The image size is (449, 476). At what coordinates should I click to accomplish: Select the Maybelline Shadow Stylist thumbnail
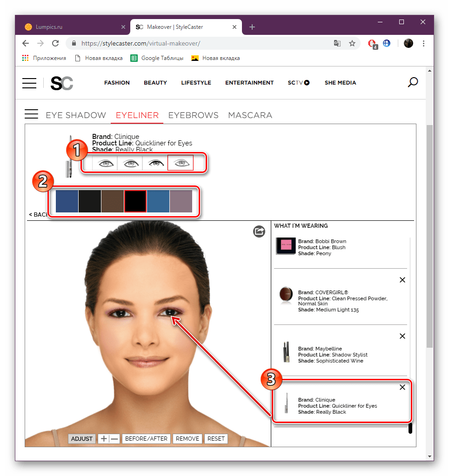(x=286, y=352)
